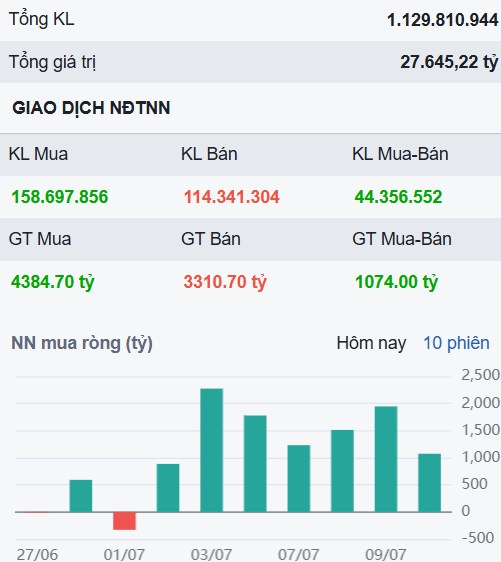Click the GIAO DỊCH NĐTNN heading

(91, 108)
